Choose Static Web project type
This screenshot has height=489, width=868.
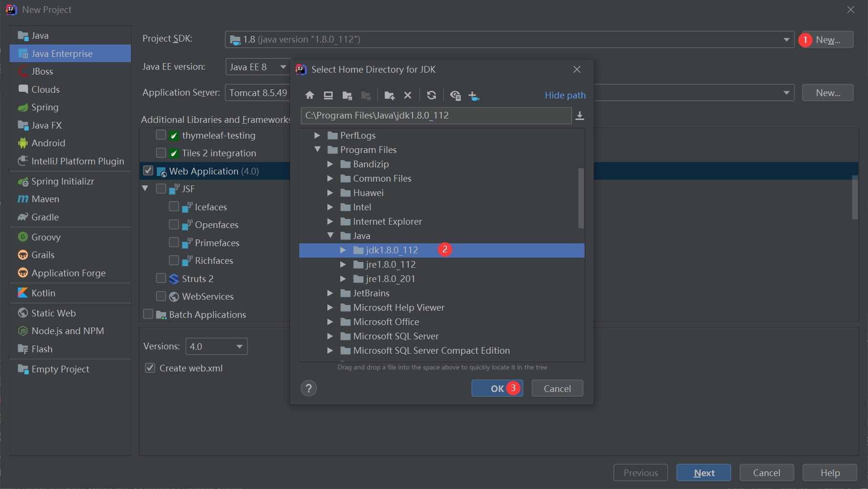tap(54, 313)
